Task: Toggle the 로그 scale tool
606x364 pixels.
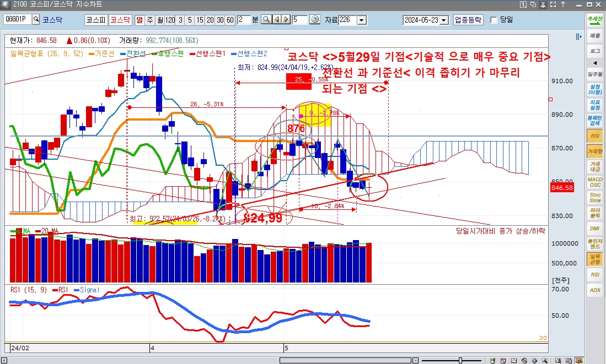Action: point(595,51)
